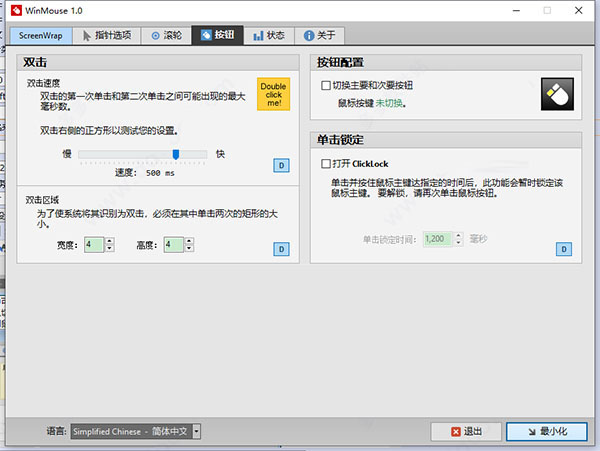Open the 指针选项 tab
This screenshot has height=451, width=600.
point(107,36)
